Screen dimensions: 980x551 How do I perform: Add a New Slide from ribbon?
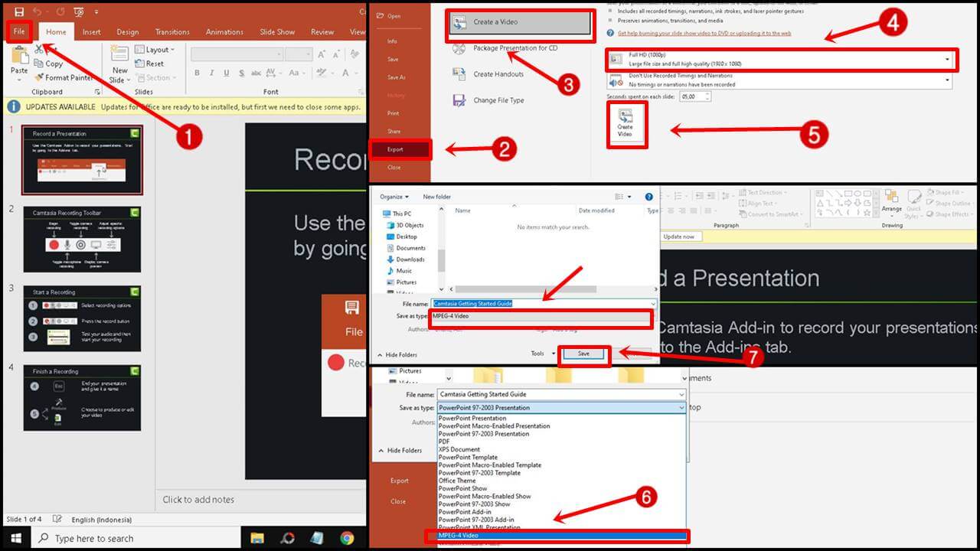[x=119, y=64]
